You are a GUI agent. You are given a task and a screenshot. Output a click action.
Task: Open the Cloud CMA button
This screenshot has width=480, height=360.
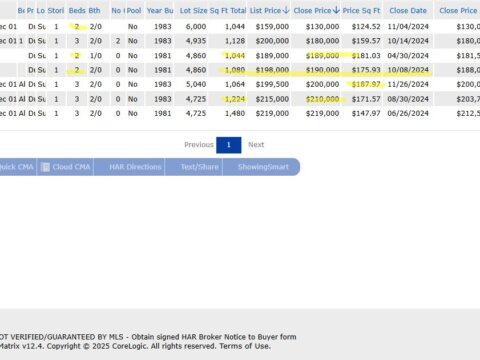click(65, 167)
